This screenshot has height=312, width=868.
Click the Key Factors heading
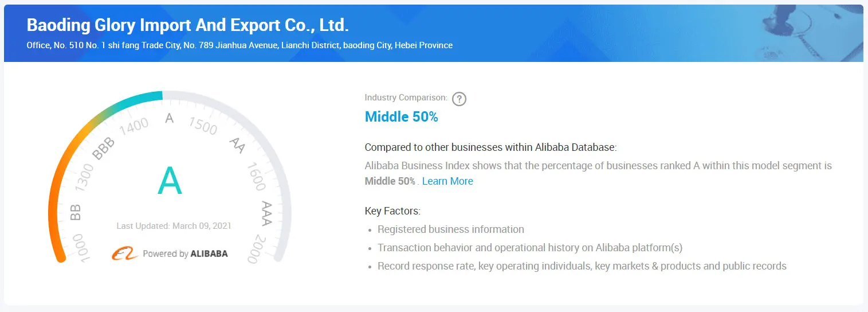pos(392,211)
